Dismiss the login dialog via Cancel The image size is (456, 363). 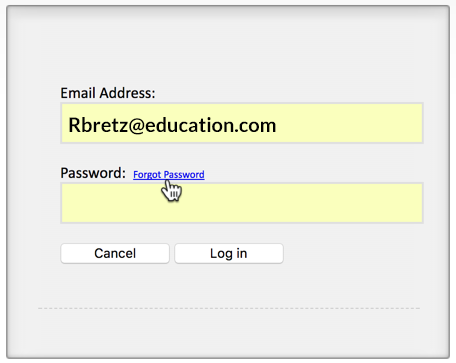coord(115,254)
